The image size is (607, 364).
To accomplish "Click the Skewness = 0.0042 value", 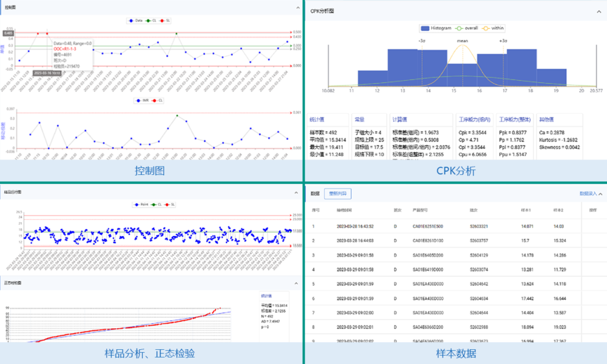I will (560, 147).
